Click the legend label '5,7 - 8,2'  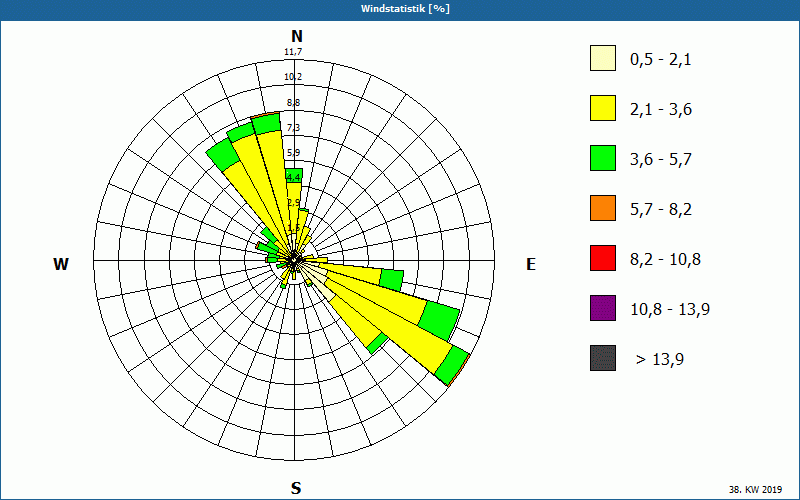pos(661,210)
